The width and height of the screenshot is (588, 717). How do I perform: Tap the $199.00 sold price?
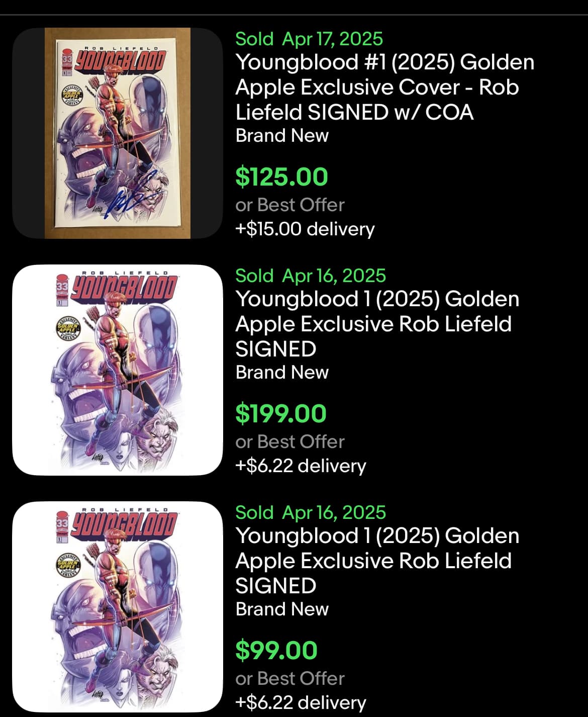point(281,413)
